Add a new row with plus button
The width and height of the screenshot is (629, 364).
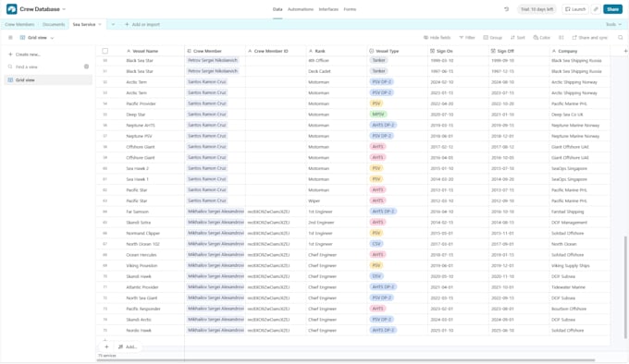point(106,346)
